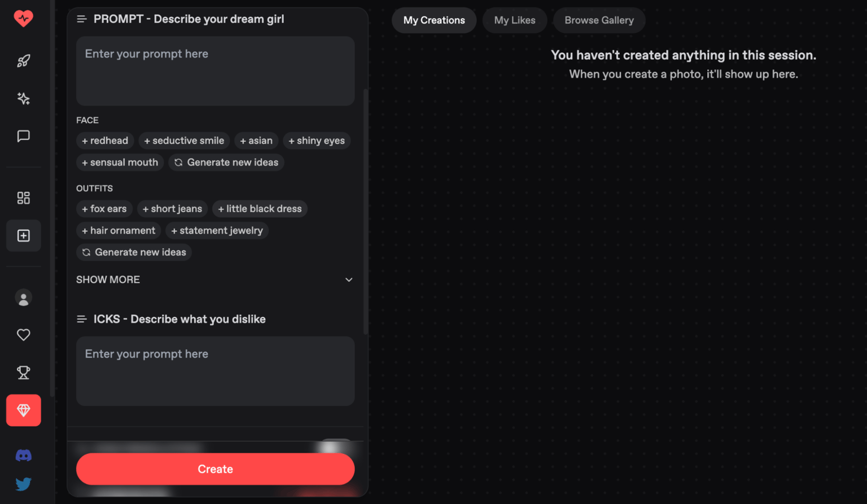Open the Discord link icon

[23, 455]
